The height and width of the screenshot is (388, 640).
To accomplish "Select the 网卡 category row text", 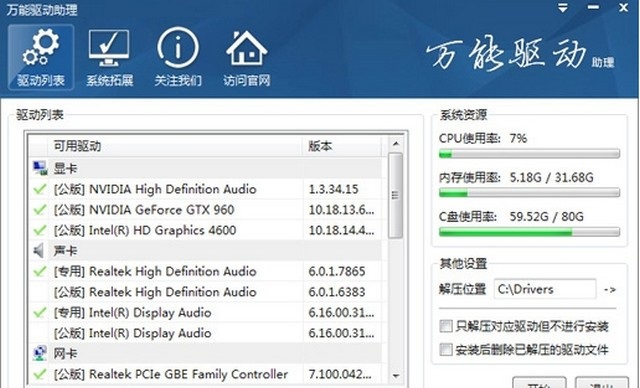I will (x=65, y=353).
